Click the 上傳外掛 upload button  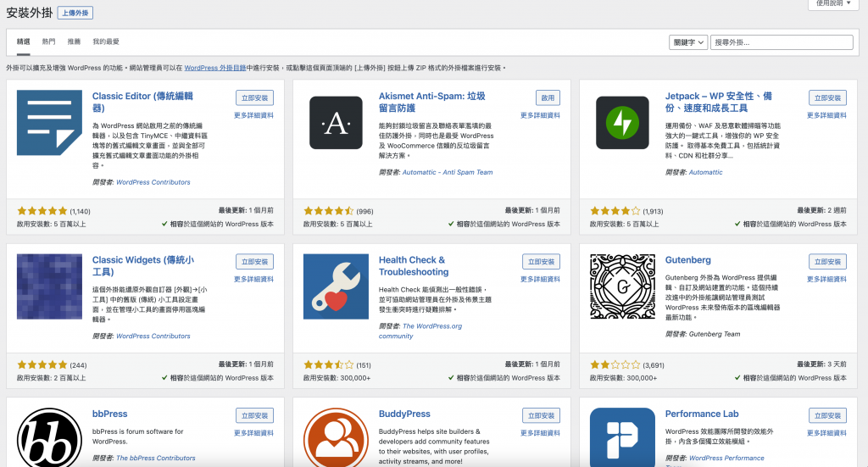75,13
